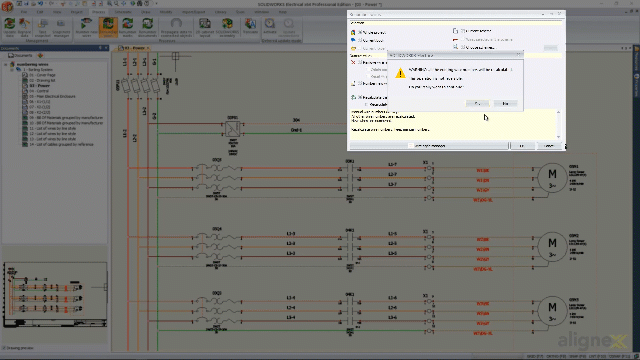
Task: Click the Take snapshot icon
Action: (42, 27)
